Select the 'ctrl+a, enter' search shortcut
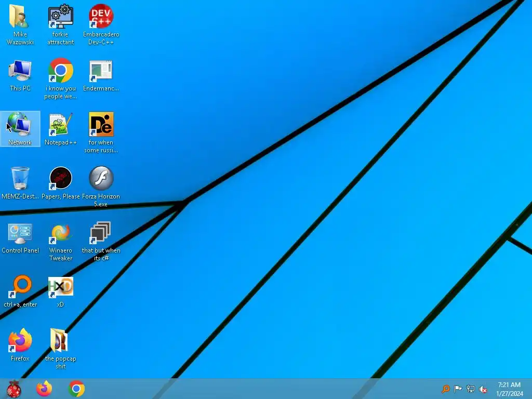532x399 pixels. coord(20,291)
